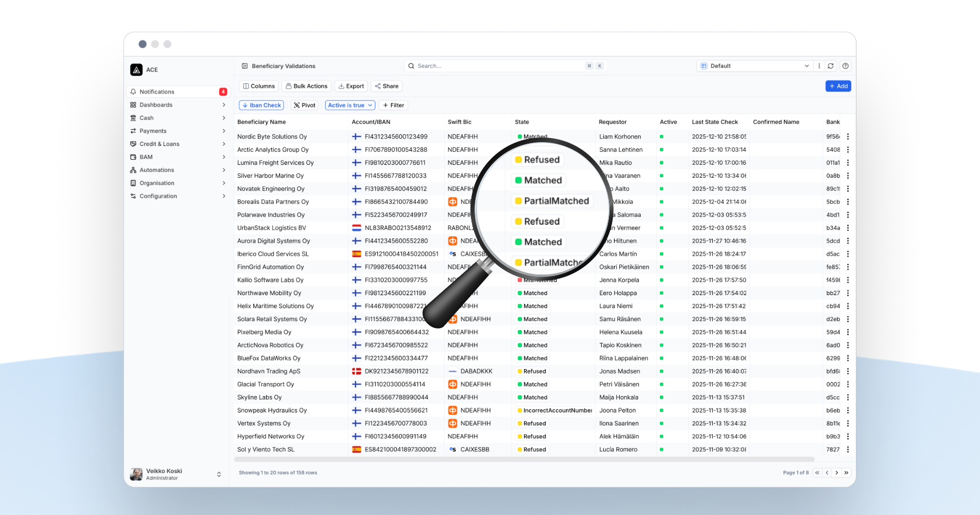This screenshot has height=515, width=980.
Task: Click Danske logo in Nordhavn Trading ApS row
Action: click(x=452, y=371)
